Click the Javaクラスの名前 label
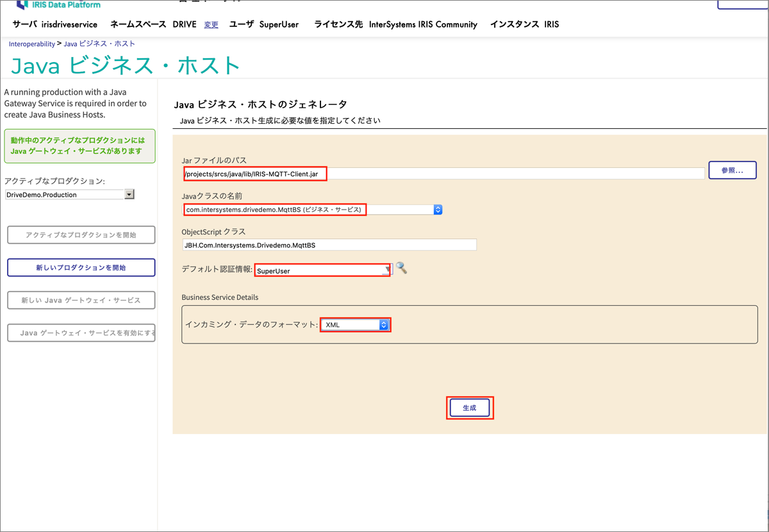769x532 pixels. [x=212, y=196]
